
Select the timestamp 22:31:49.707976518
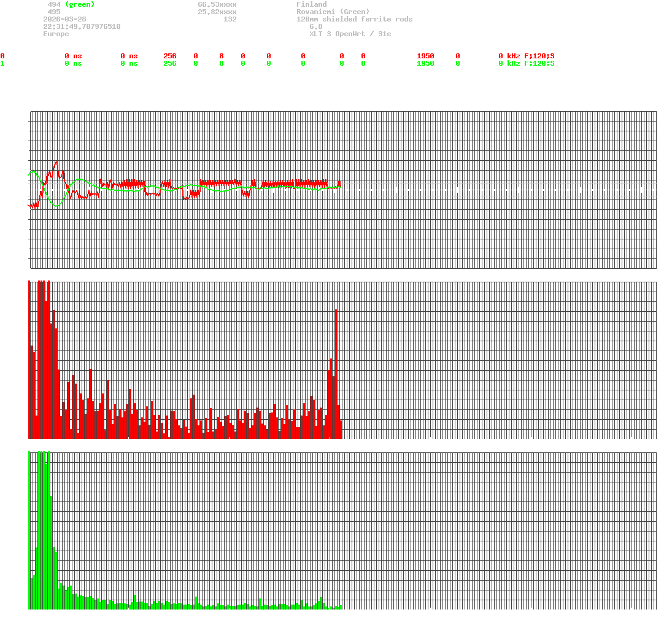(82, 26)
